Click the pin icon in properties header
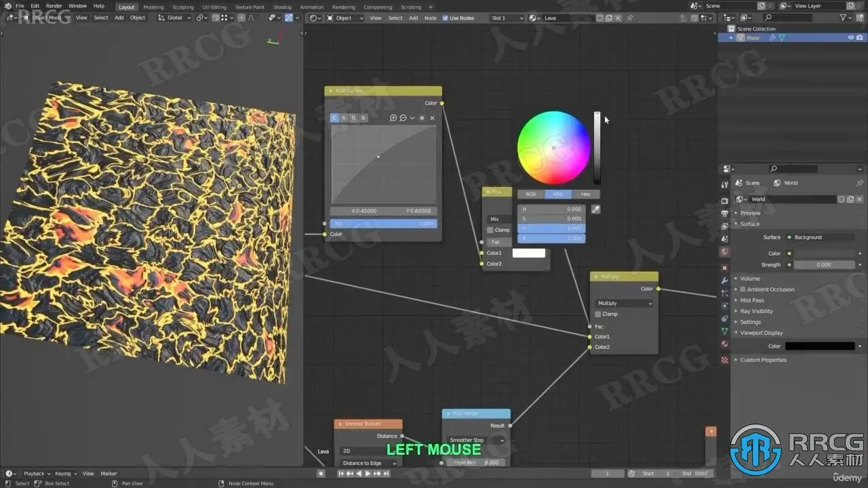 pyautogui.click(x=860, y=183)
